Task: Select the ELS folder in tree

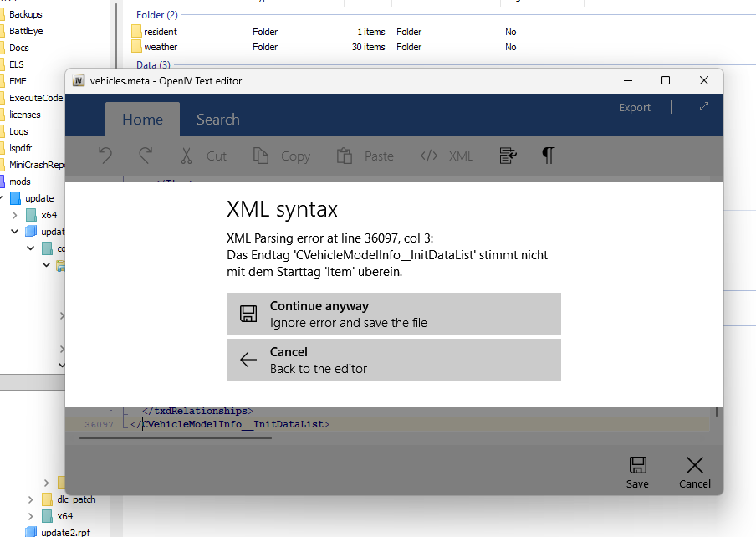Action: [x=17, y=64]
